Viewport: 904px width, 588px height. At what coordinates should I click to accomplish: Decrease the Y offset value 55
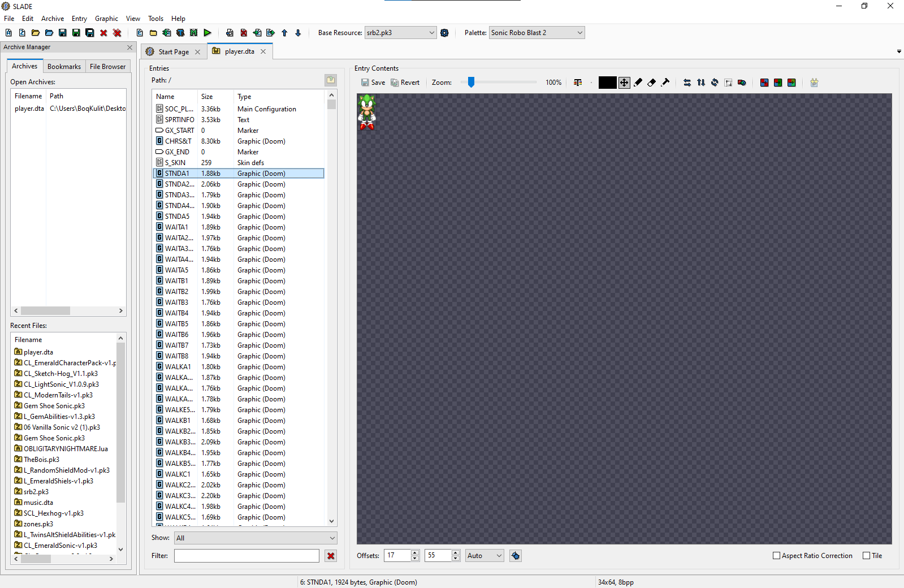click(x=456, y=559)
